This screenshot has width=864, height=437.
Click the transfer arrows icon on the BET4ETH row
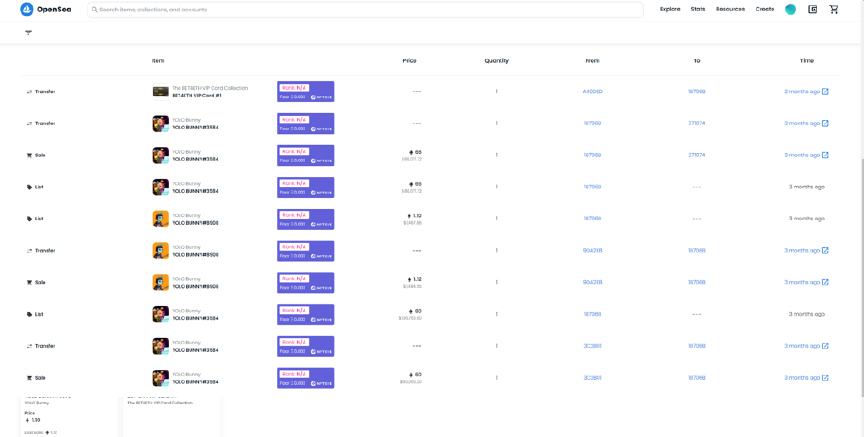tap(29, 92)
